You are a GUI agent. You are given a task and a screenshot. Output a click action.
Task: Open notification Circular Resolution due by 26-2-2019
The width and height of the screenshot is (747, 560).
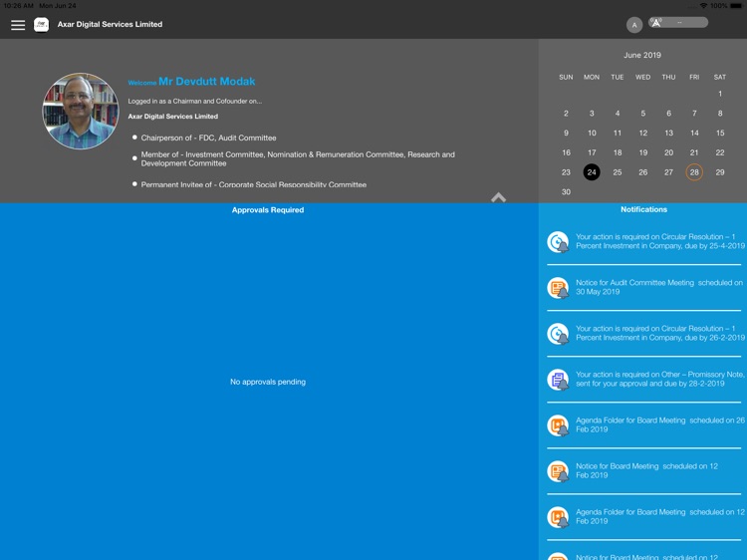(660, 333)
